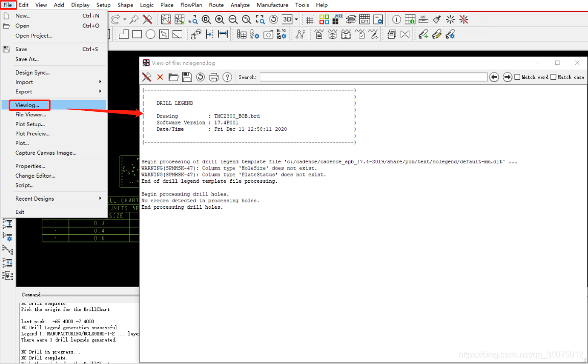Click the linear dimension icon
The height and width of the screenshot is (364, 588).
(x=223, y=35)
